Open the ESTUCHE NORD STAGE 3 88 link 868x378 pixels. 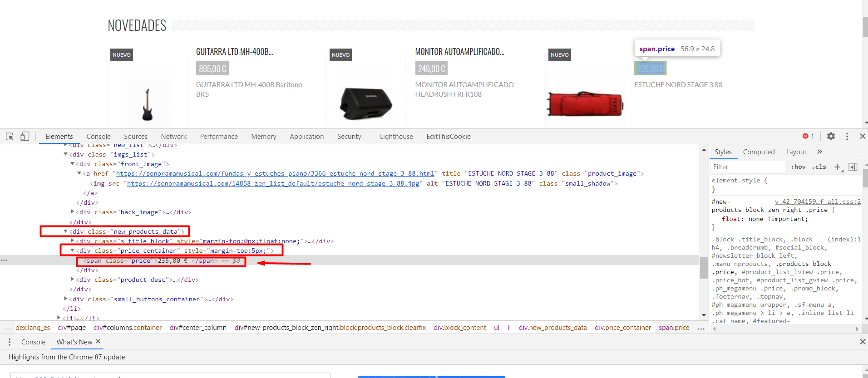678,84
